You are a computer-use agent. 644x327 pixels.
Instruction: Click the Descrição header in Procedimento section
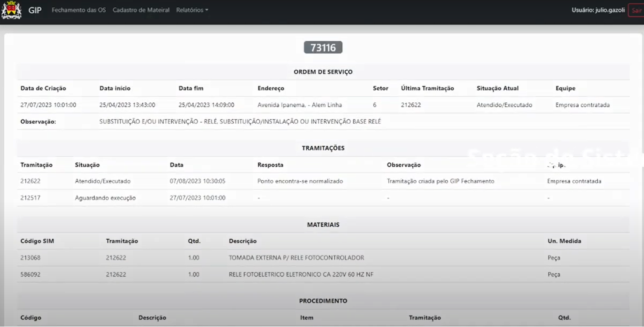click(x=152, y=318)
